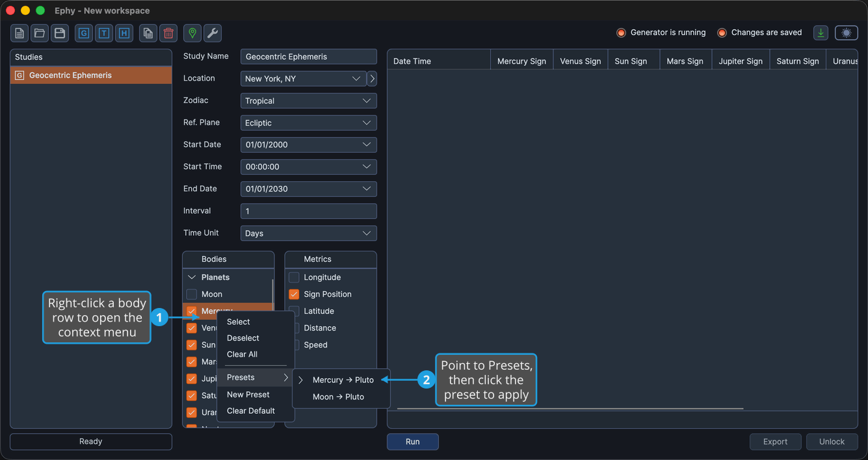This screenshot has width=868, height=460.
Task: Add a new G study
Action: point(84,33)
